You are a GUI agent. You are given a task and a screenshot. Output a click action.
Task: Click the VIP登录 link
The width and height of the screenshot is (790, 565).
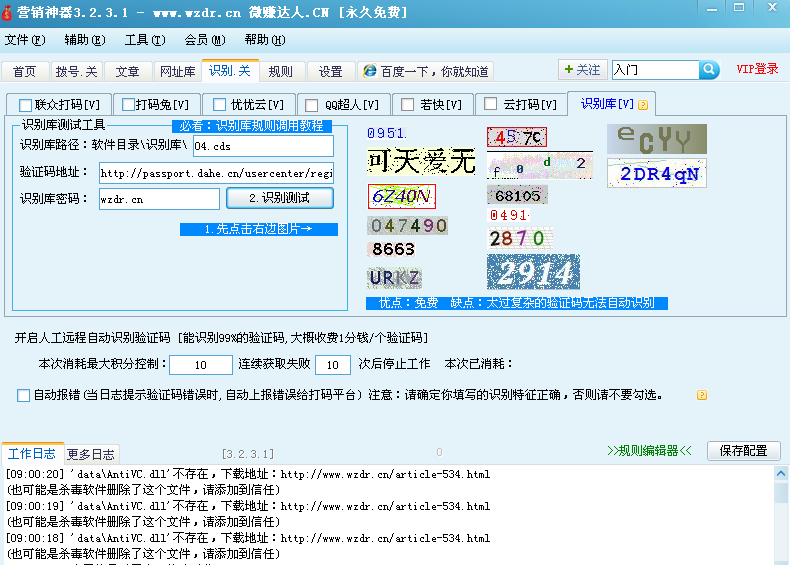[757, 69]
